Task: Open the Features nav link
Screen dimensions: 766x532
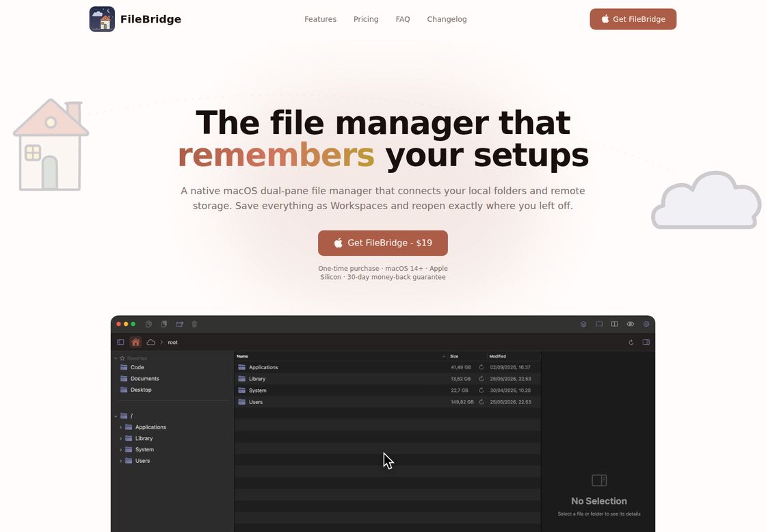Action: pos(321,19)
